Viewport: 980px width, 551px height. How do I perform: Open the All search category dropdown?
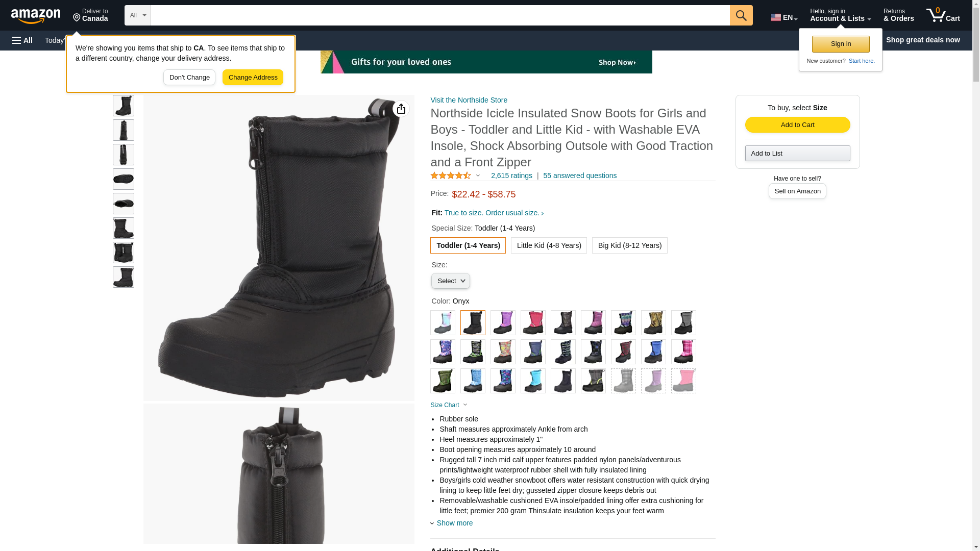click(138, 15)
